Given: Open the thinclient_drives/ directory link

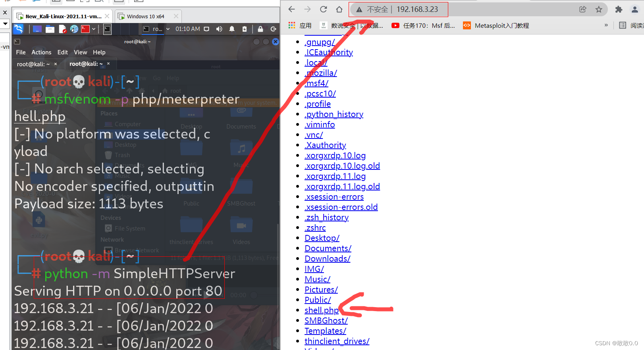Looking at the screenshot, I should click(x=337, y=341).
